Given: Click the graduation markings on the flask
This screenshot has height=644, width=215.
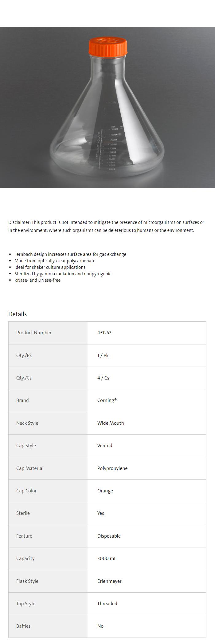Looking at the screenshot, I should pyautogui.click(x=111, y=148).
